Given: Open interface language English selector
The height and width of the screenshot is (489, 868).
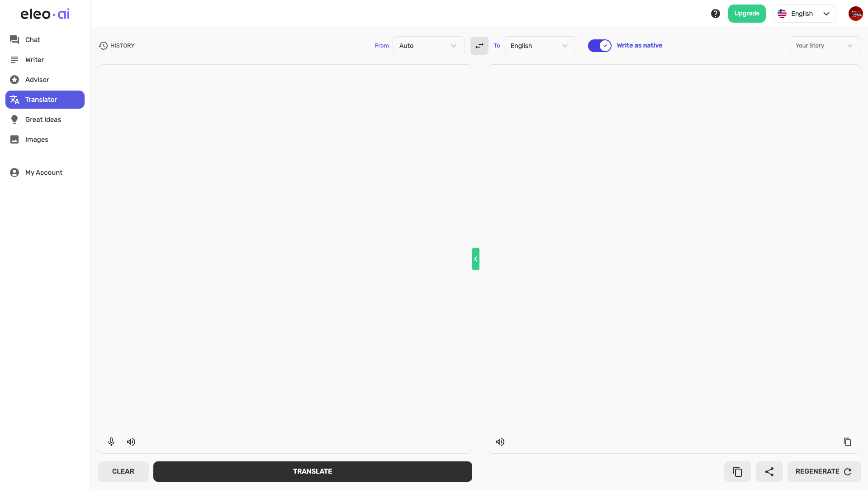Looking at the screenshot, I should pyautogui.click(x=804, y=14).
